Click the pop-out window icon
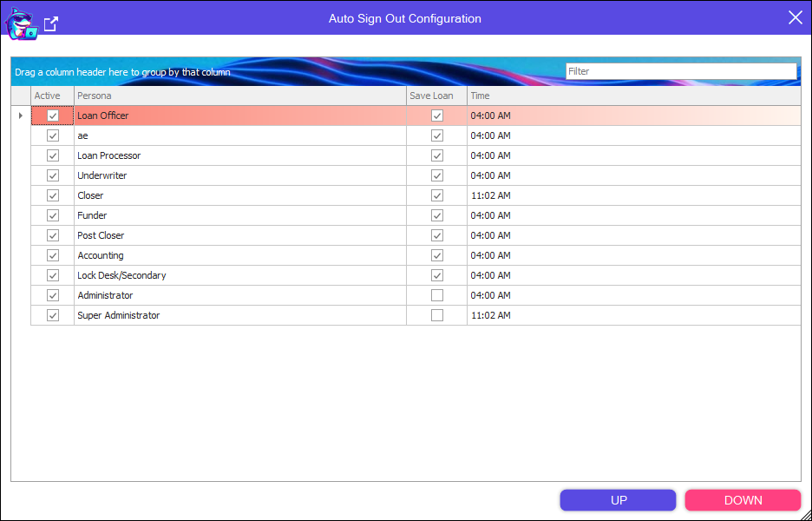 51,24
